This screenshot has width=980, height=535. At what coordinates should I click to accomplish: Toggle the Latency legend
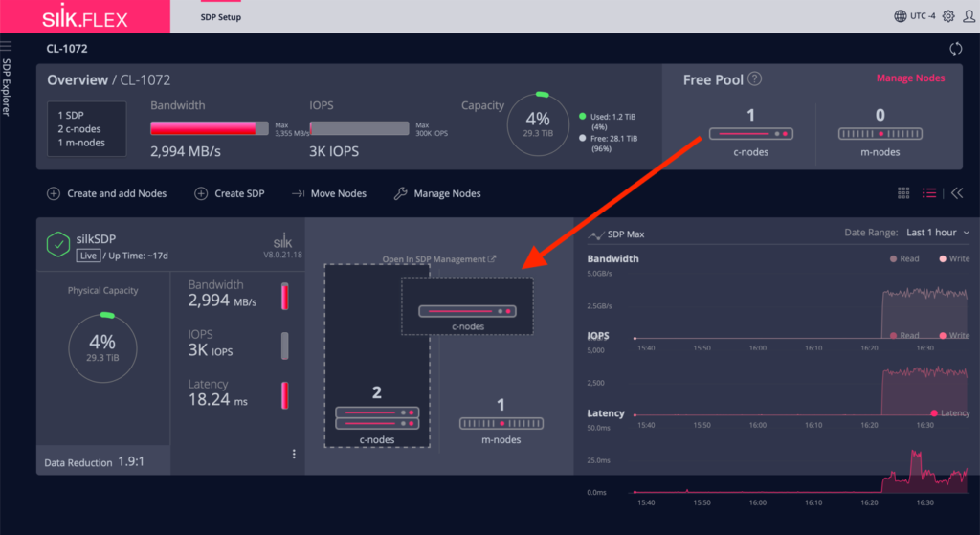[950, 413]
